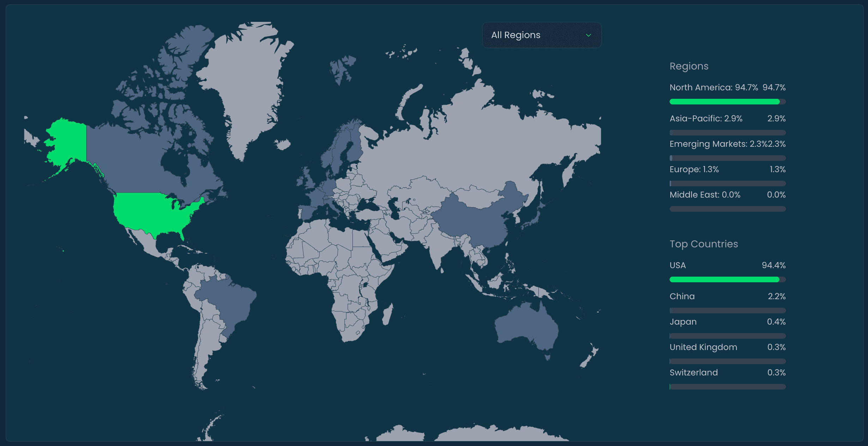The image size is (868, 446).
Task: Select China in Top Countries list
Action: pyautogui.click(x=682, y=296)
